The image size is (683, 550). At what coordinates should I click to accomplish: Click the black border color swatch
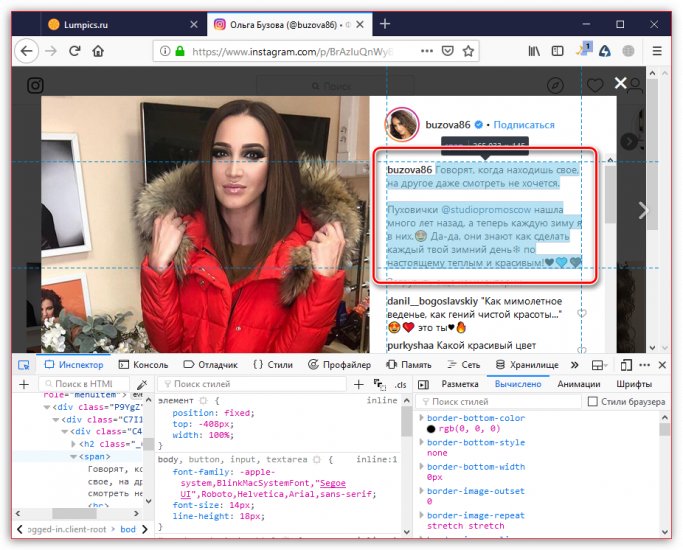pos(431,430)
